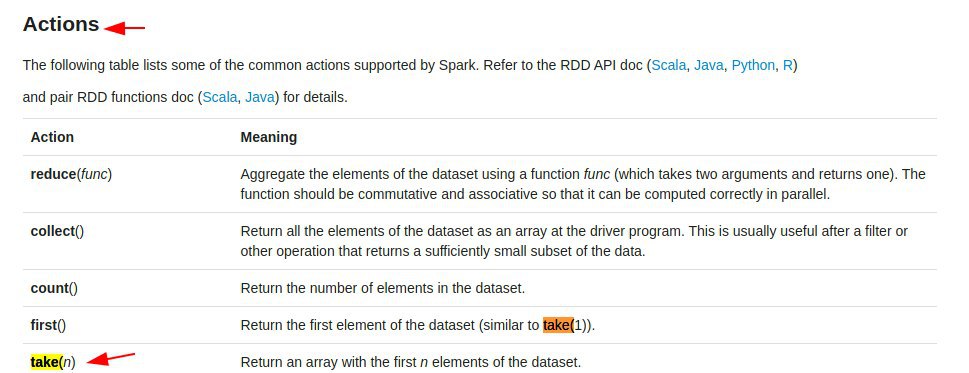The width and height of the screenshot is (969, 373).
Task: Click the count() description about number of elements
Action: (x=383, y=288)
